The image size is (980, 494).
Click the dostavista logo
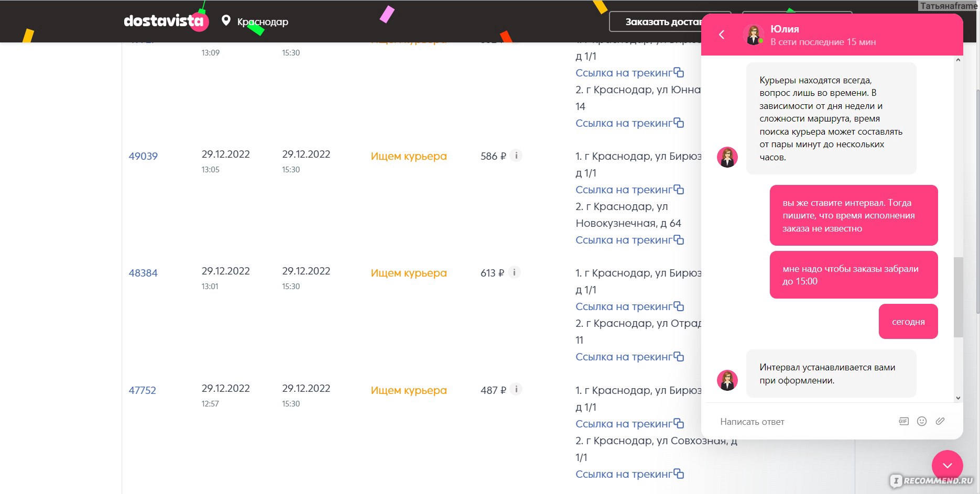tap(166, 21)
